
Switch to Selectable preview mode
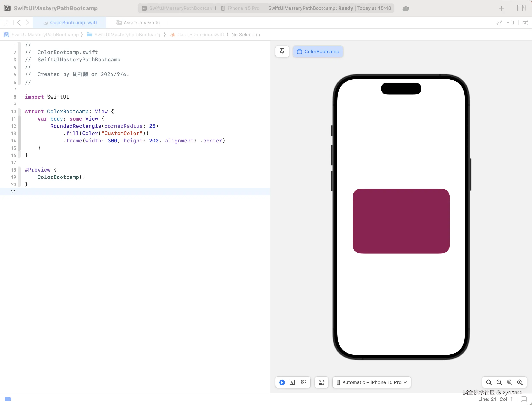(x=292, y=382)
